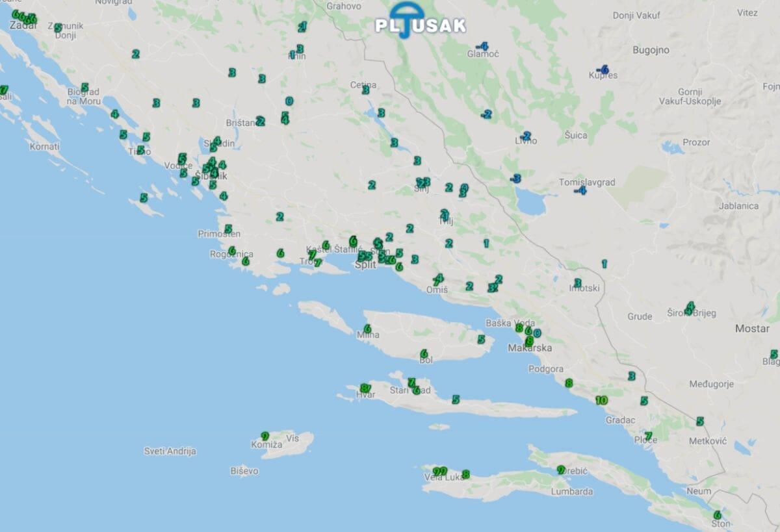Select the -4 marker near Tomislavgrad
780x532 pixels.
tap(580, 190)
